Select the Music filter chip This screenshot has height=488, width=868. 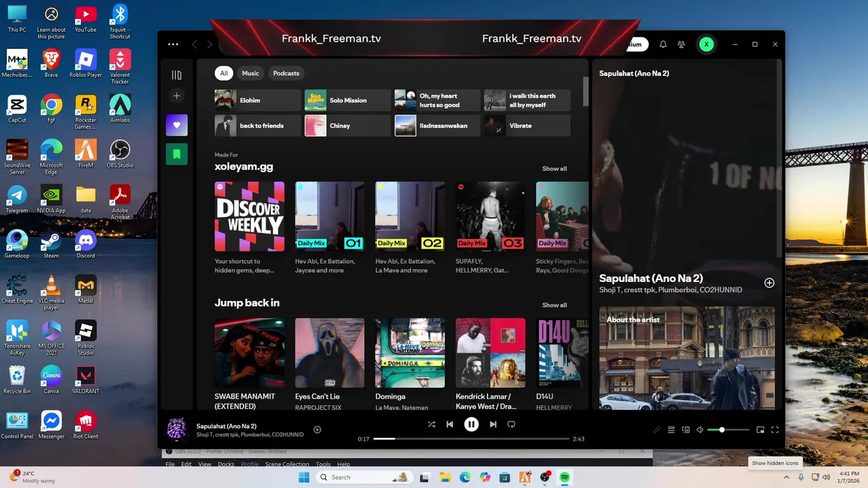click(250, 73)
